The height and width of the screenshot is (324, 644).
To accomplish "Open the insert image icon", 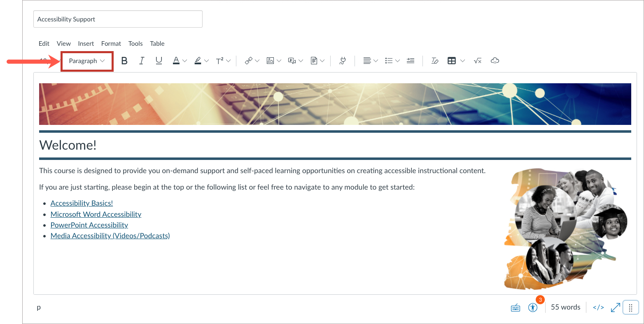I will [271, 61].
